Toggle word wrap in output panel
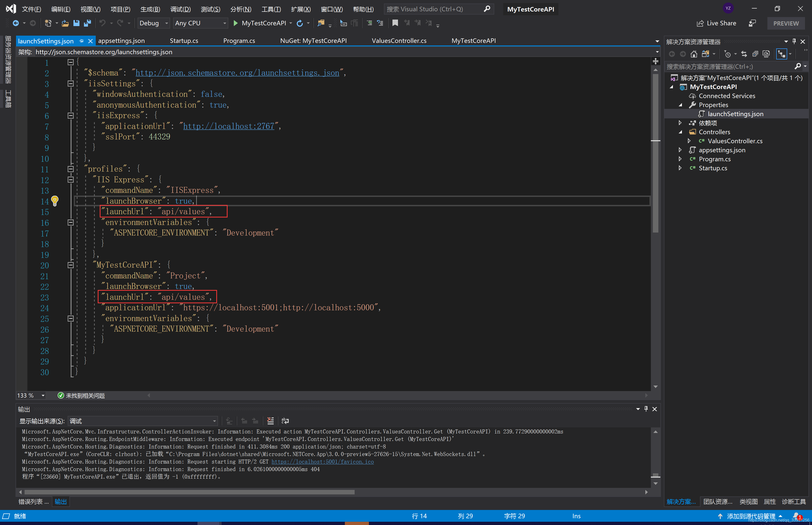 coord(285,421)
